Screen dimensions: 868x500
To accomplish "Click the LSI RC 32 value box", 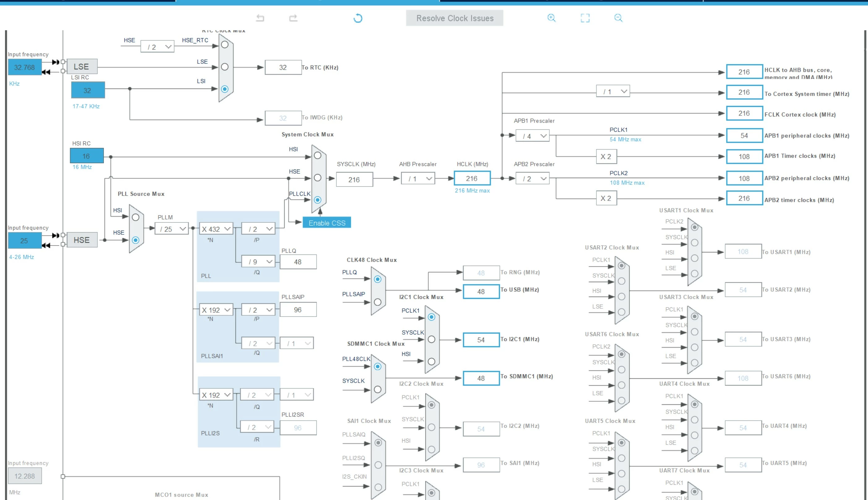I will (x=88, y=90).
